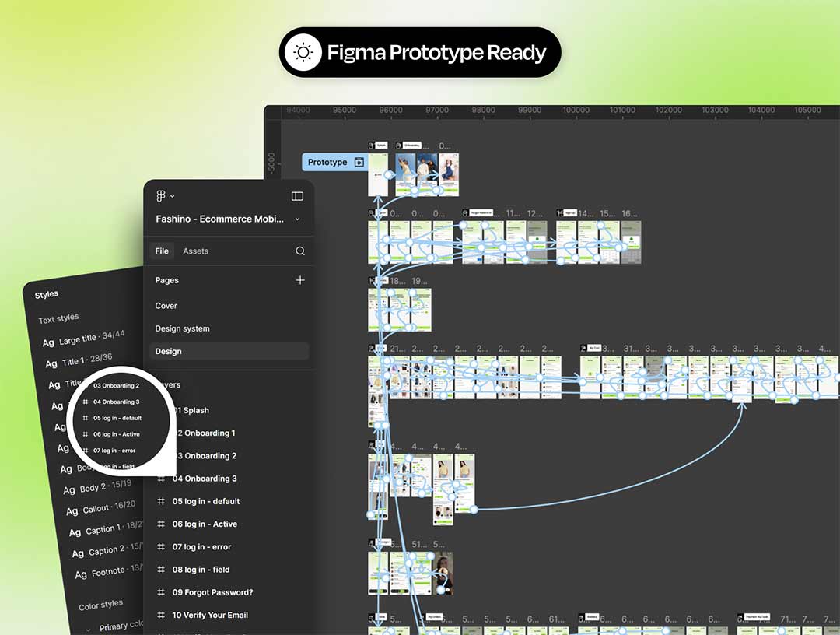
Task: Open the Design system page
Action: coord(182,328)
